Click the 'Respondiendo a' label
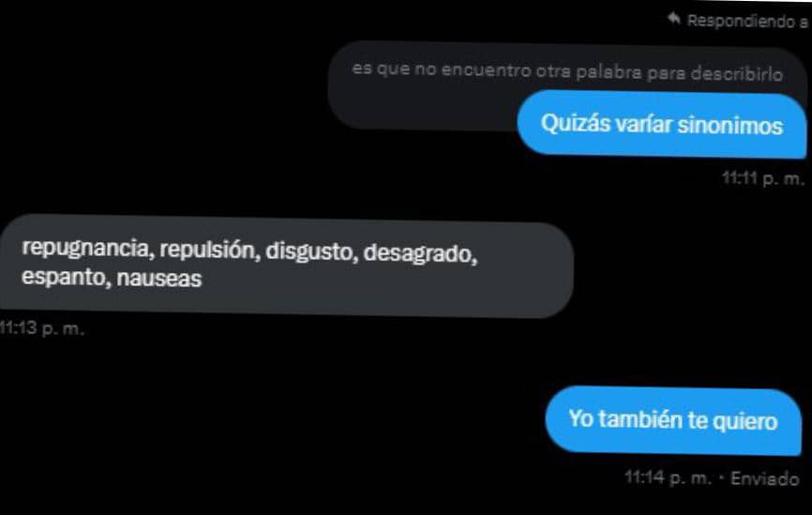 coord(747,21)
